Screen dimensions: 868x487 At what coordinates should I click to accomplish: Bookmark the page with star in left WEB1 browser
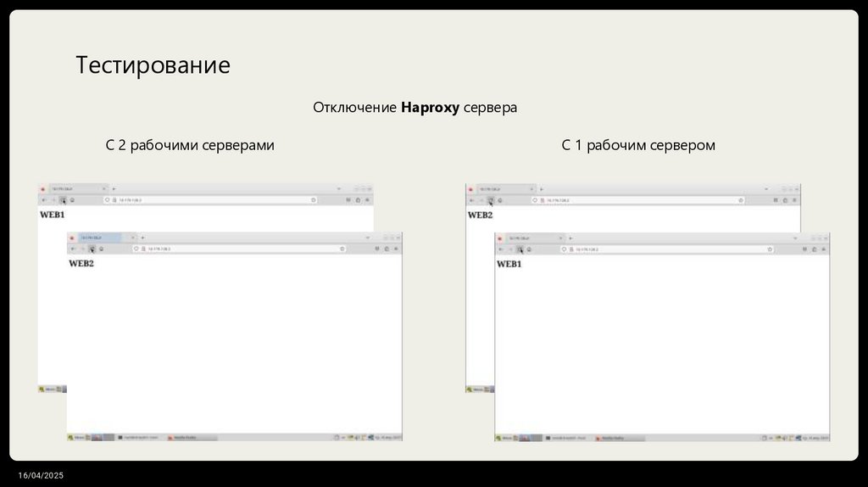314,200
